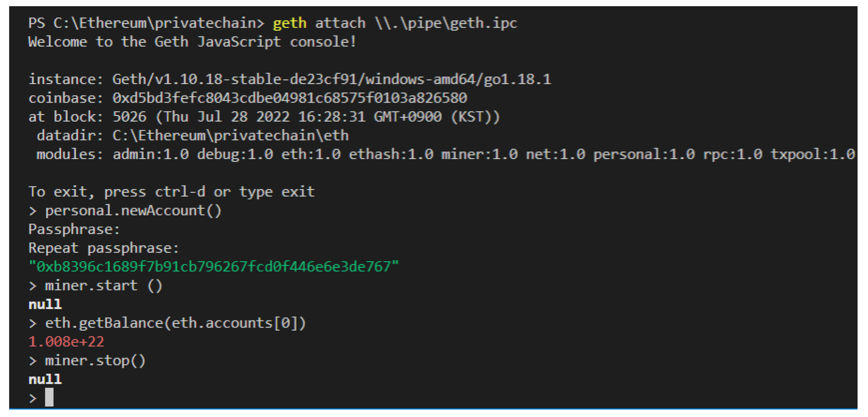This screenshot has width=868, height=417.
Task: Click the miner.stop() command line
Action: point(95,361)
